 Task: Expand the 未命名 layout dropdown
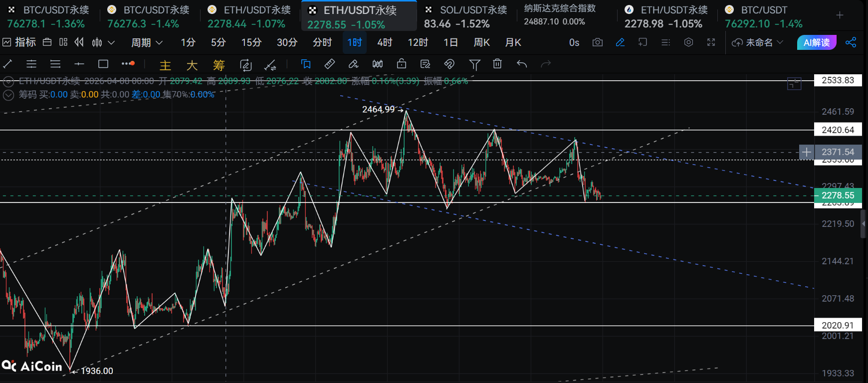pos(757,42)
